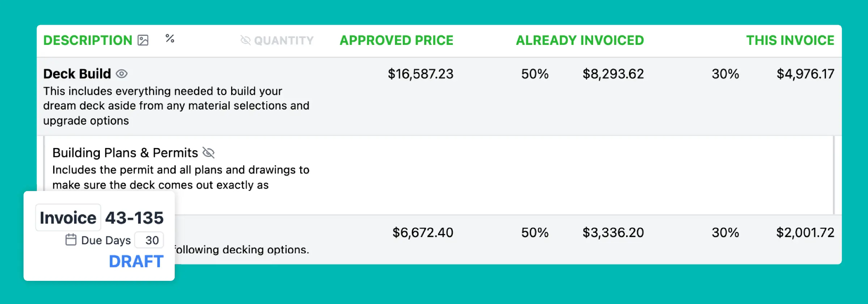Click the Already Invoiced column header
Viewport: 868px width, 304px height.
click(x=579, y=40)
